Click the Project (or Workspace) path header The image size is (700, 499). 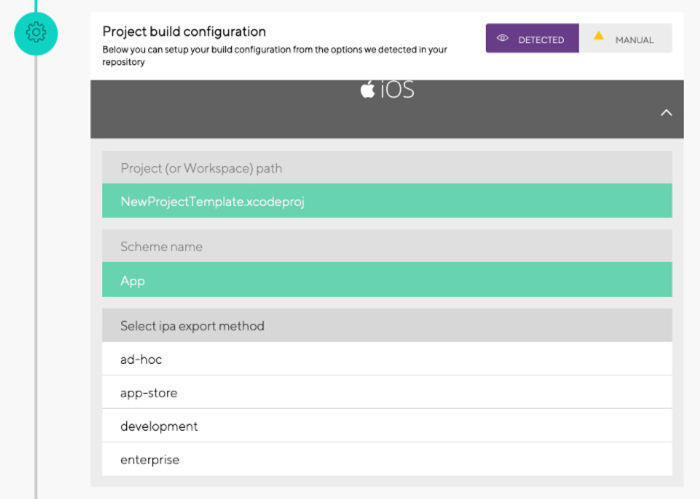[x=387, y=167]
